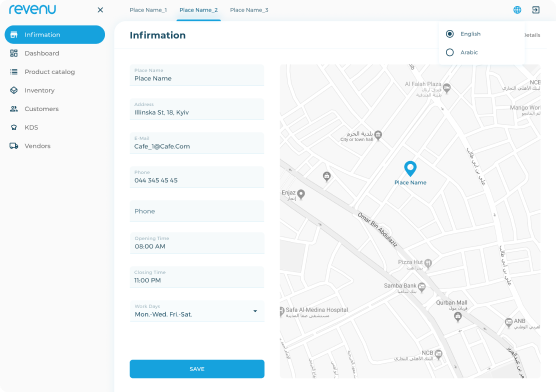Screen dimensions: 556x392
Task: Select the Arabic language radio button
Action: click(450, 52)
